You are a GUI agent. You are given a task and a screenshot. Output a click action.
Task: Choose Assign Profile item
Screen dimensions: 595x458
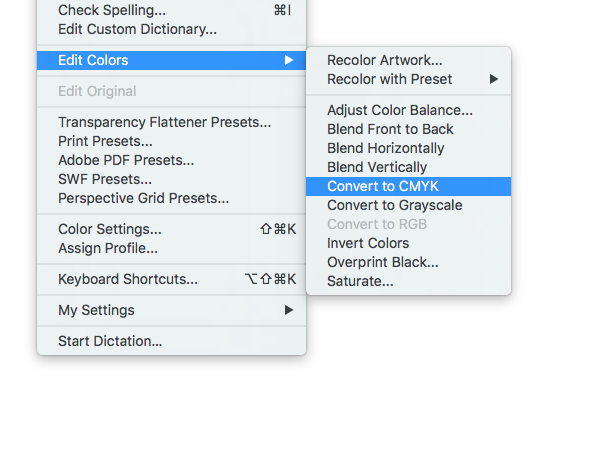click(x=172, y=248)
